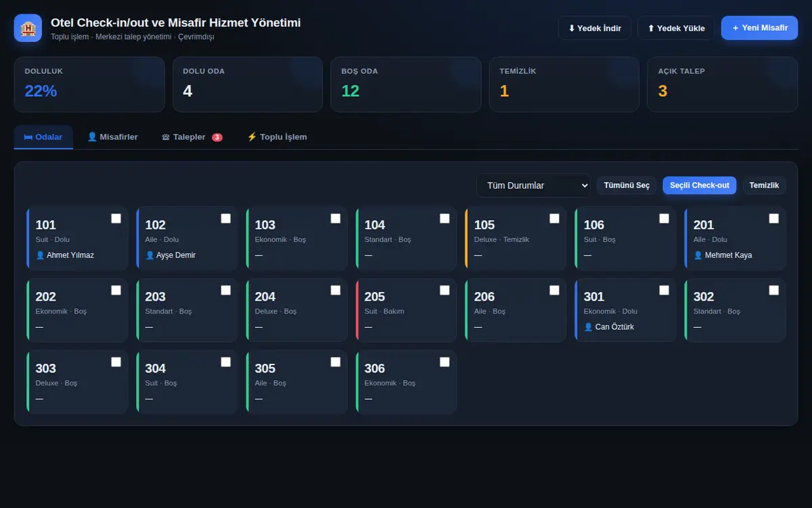Click the guest icon beside Ahmet Yılmaz
The width and height of the screenshot is (812, 508).
(40, 255)
